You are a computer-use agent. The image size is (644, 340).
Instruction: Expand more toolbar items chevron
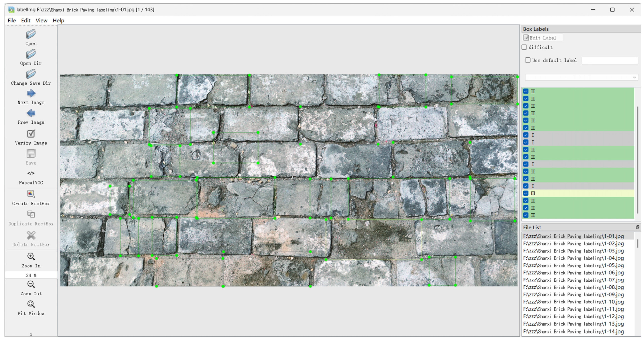click(x=31, y=334)
